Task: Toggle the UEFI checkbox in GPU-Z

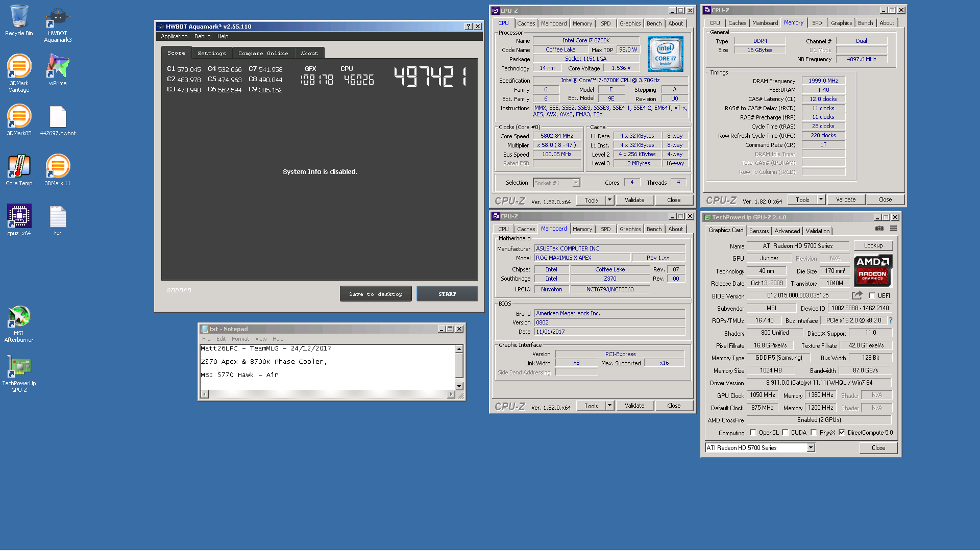Action: coord(872,295)
